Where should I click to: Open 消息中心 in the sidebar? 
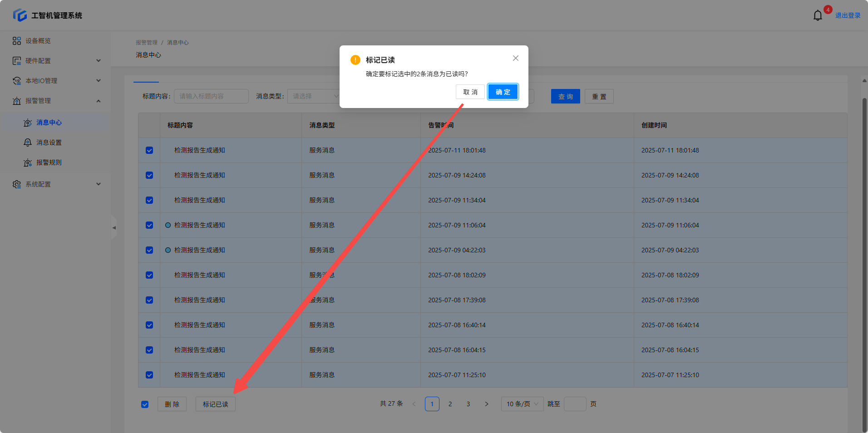49,123
